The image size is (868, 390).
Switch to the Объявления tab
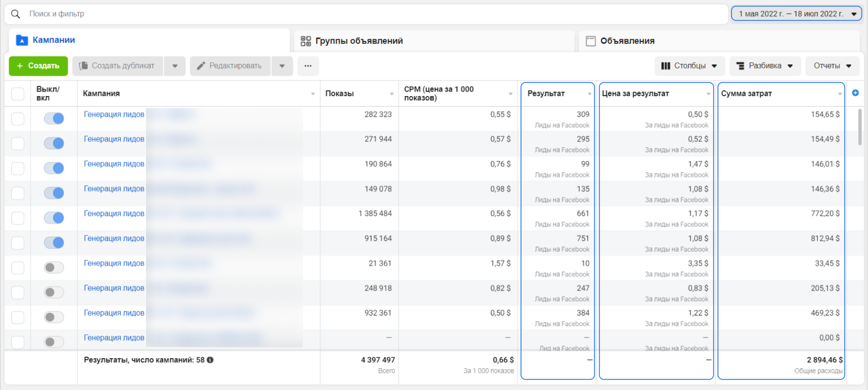tap(719, 41)
